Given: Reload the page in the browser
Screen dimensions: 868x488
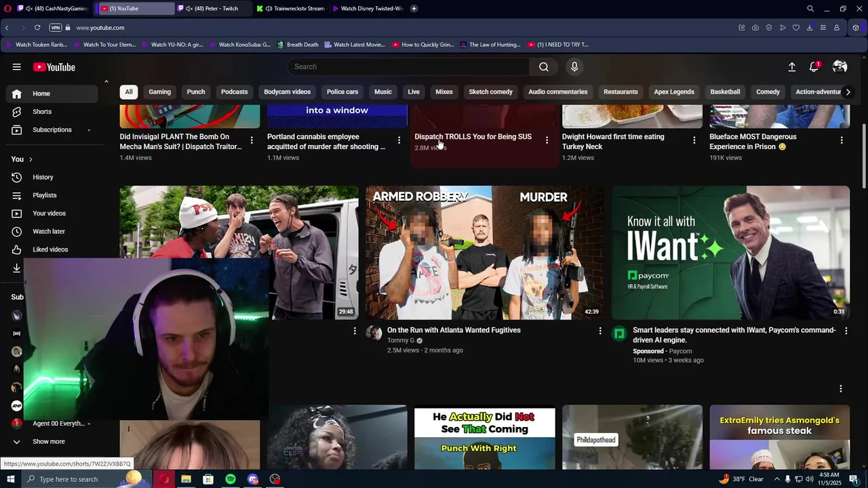Looking at the screenshot, I should [37, 28].
